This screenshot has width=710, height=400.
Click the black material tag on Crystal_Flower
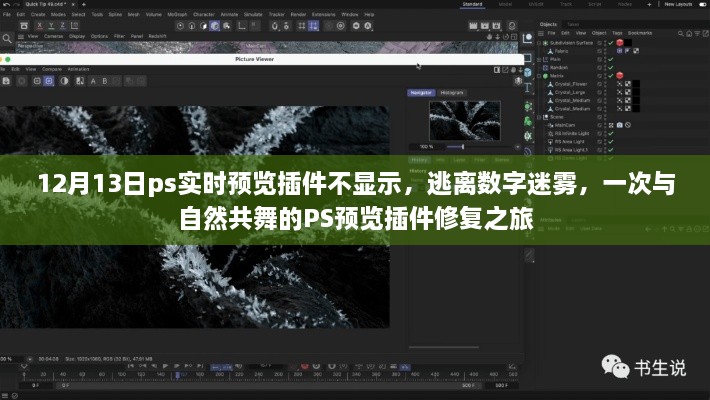[x=636, y=84]
